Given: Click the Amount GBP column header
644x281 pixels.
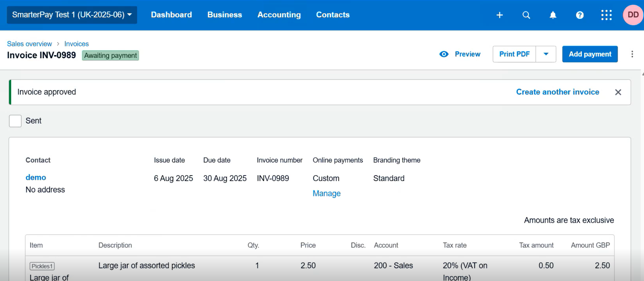Looking at the screenshot, I should [x=590, y=245].
